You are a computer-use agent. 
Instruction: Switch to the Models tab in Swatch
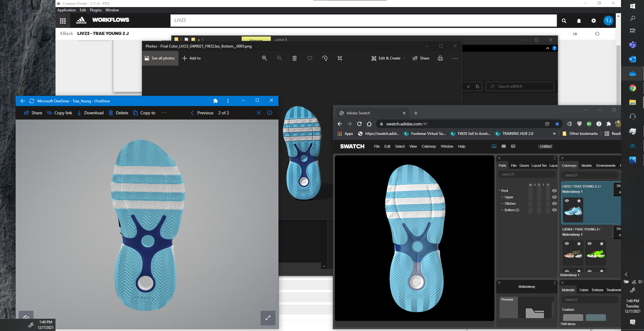pyautogui.click(x=586, y=165)
